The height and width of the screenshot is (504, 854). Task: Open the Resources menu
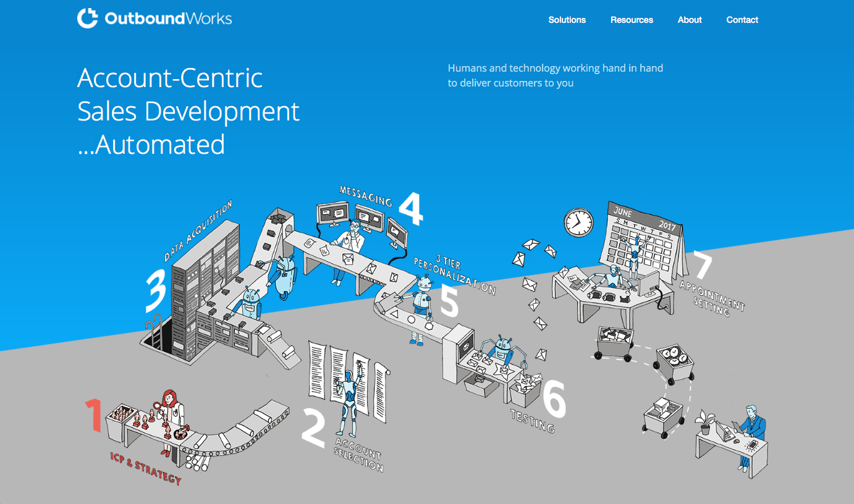pos(632,20)
